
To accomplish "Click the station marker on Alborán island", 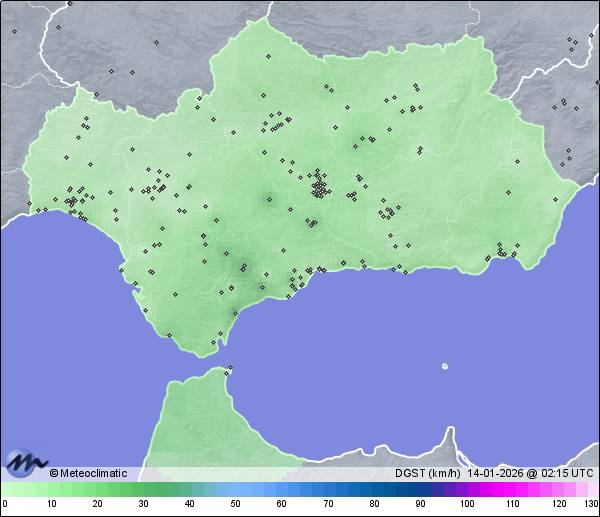I will pyautogui.click(x=445, y=366).
